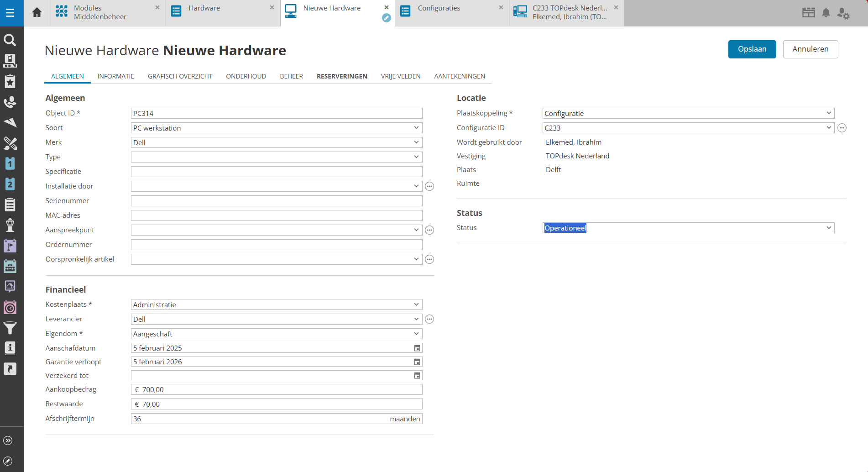This screenshot has width=868, height=472.
Task: Open the funnel filter icon in sidebar
Action: [10, 328]
